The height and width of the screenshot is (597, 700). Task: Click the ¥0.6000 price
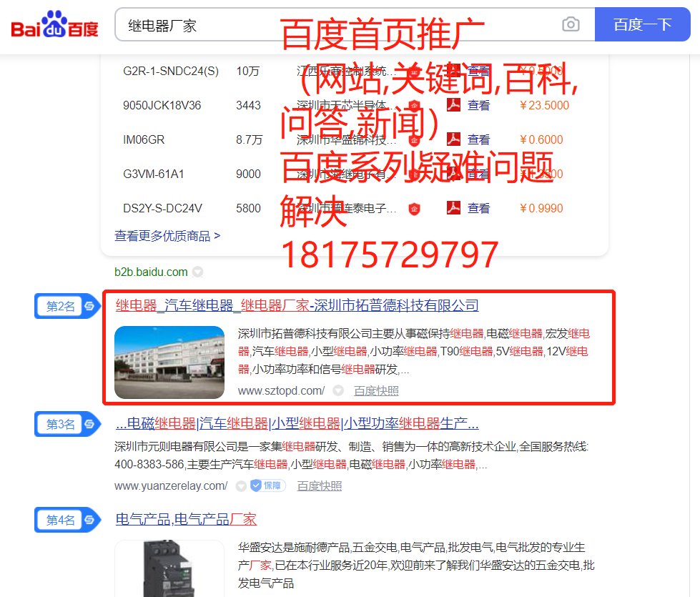[x=541, y=139]
